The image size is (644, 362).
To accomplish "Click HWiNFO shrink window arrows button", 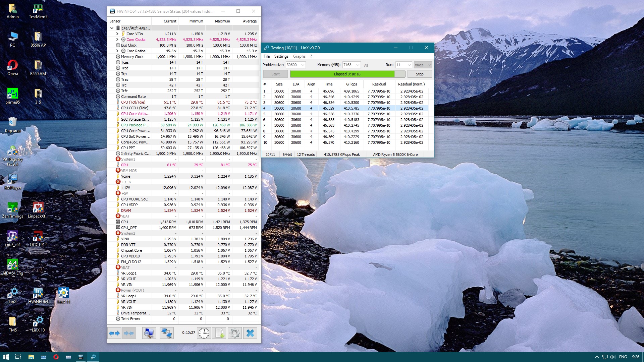I will point(129,333).
